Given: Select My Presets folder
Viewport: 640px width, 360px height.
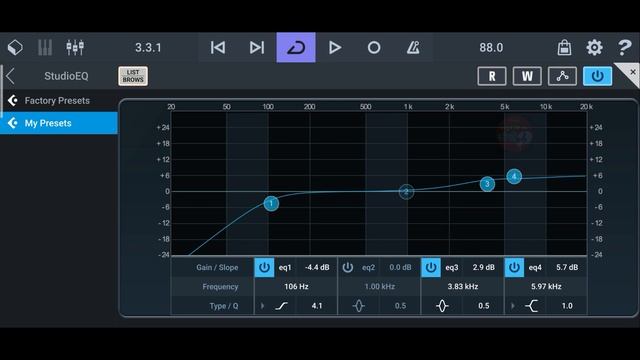Looking at the screenshot, I should (x=59, y=123).
